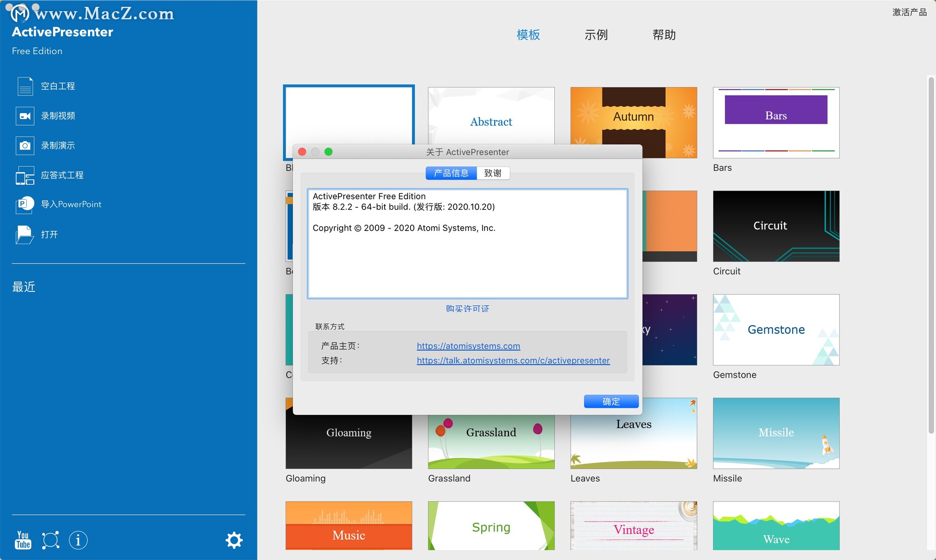Click the 导入PowerPoint label text

point(71,204)
